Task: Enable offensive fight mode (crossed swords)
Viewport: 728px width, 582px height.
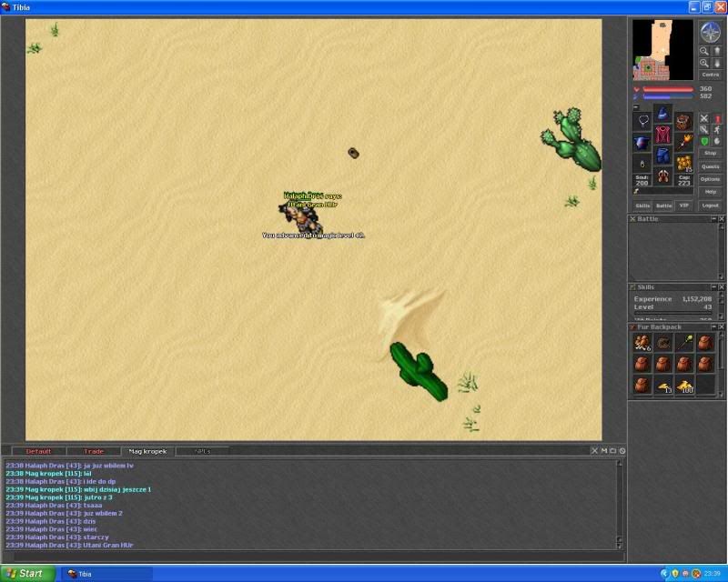Action: click(x=704, y=118)
